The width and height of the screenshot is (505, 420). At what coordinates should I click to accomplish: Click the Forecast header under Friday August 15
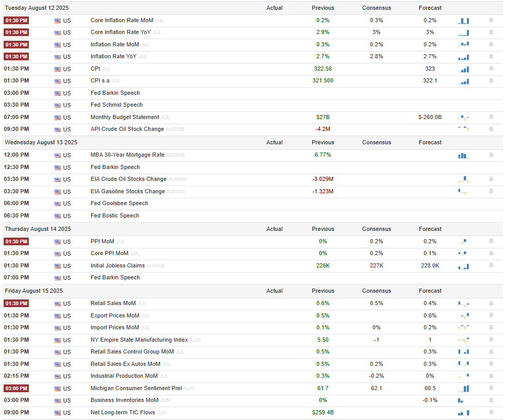pyautogui.click(x=430, y=291)
